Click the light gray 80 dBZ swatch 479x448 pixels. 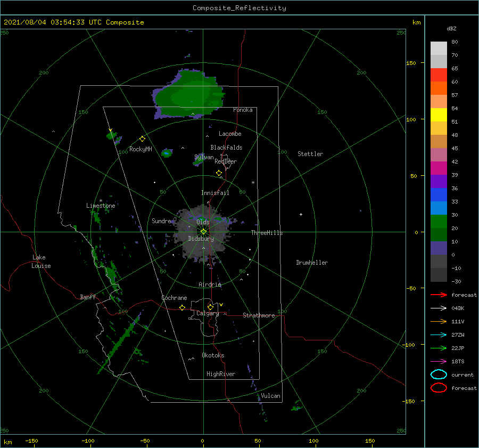point(439,48)
